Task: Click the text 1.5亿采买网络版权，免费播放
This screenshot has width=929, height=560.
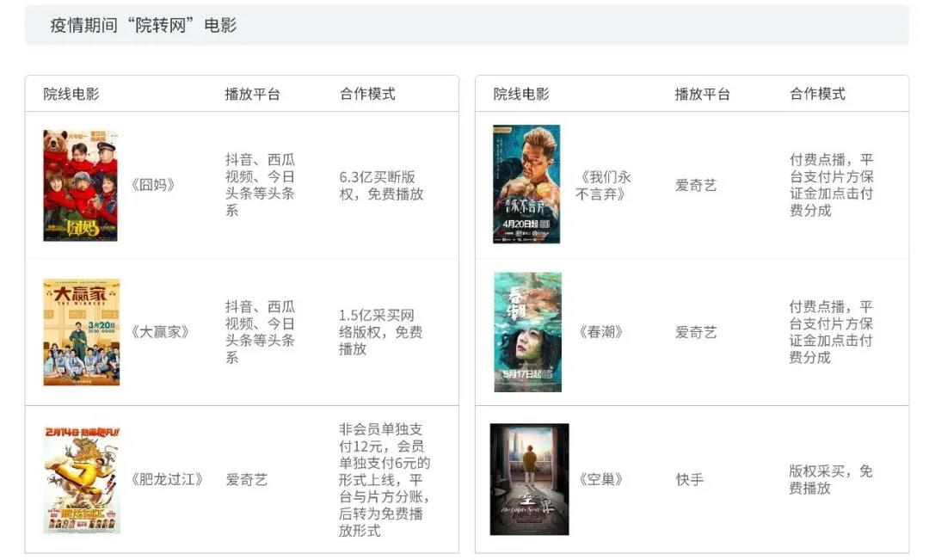Action: (x=381, y=332)
